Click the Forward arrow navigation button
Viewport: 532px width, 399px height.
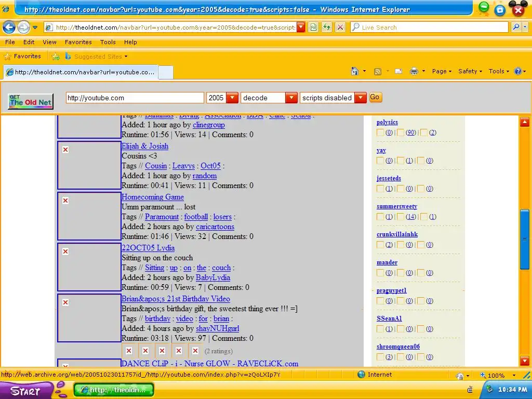[x=23, y=27]
